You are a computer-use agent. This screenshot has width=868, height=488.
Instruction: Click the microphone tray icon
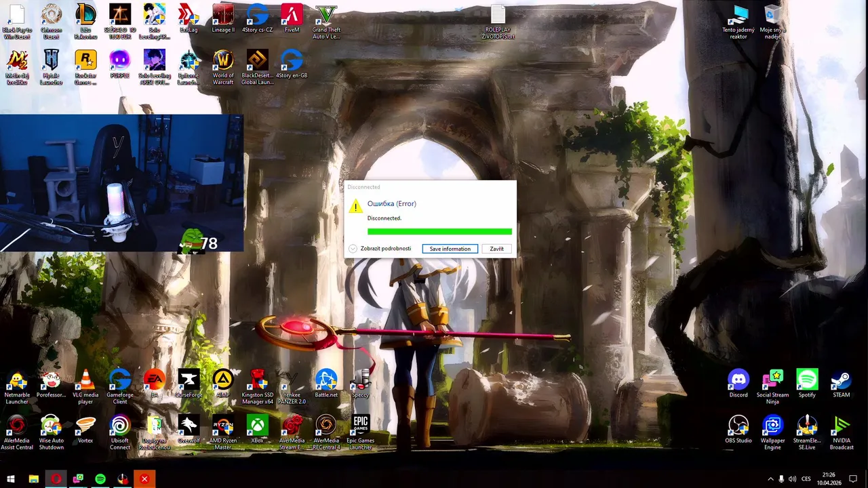pyautogui.click(x=781, y=479)
